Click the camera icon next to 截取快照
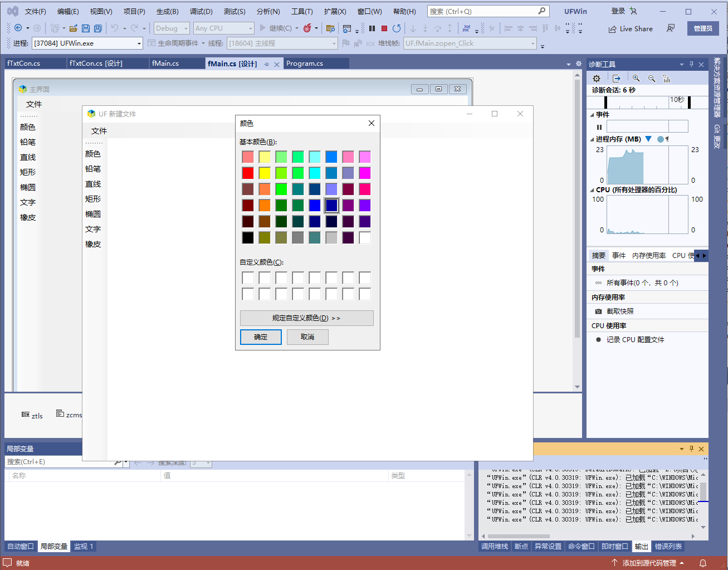 598,311
